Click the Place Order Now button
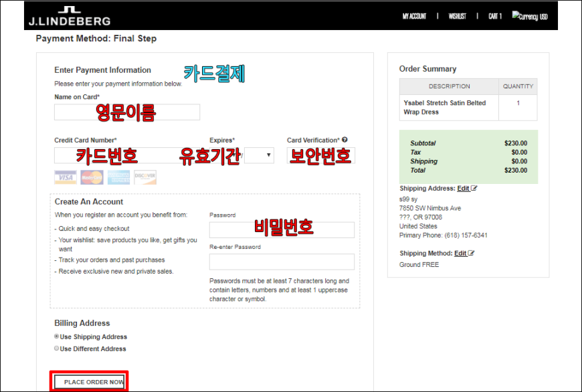582x392 pixels. click(90, 382)
